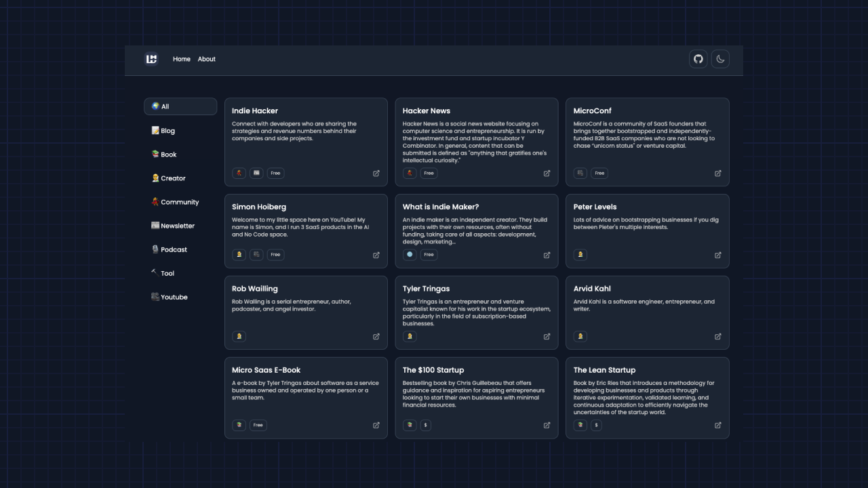This screenshot has width=868, height=488.
Task: Click the Peter Levels card title
Action: 595,207
